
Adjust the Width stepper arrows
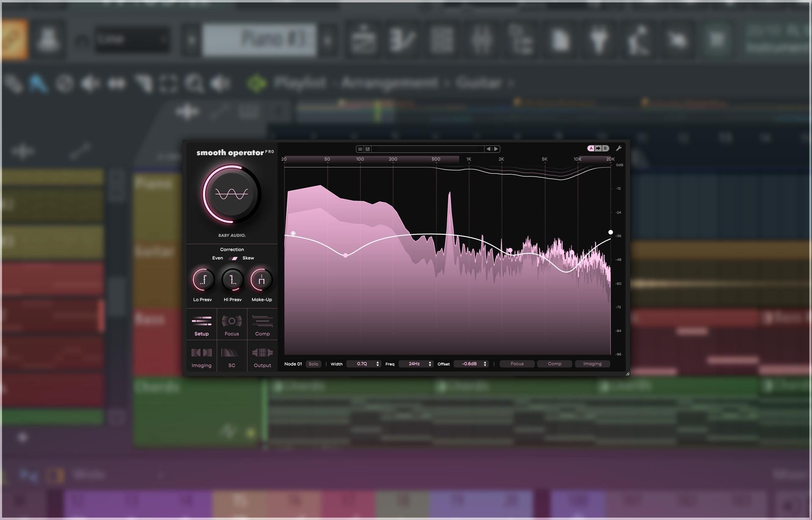pos(378,364)
